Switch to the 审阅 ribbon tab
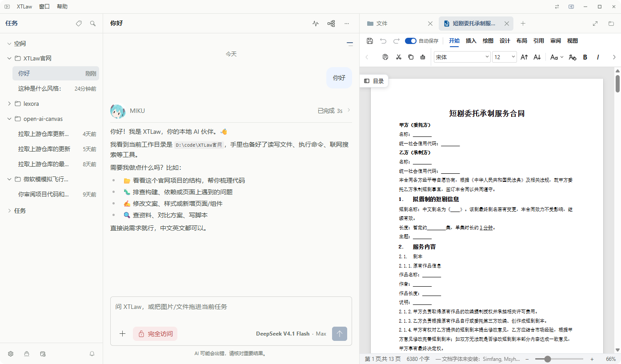The height and width of the screenshot is (364, 621). click(x=555, y=41)
